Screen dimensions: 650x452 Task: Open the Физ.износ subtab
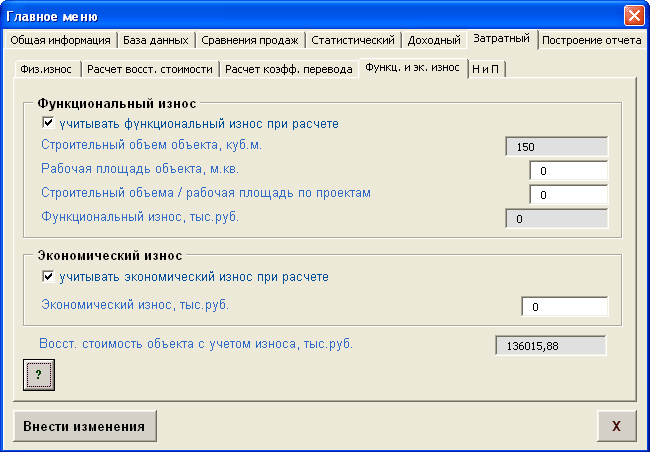click(x=46, y=69)
